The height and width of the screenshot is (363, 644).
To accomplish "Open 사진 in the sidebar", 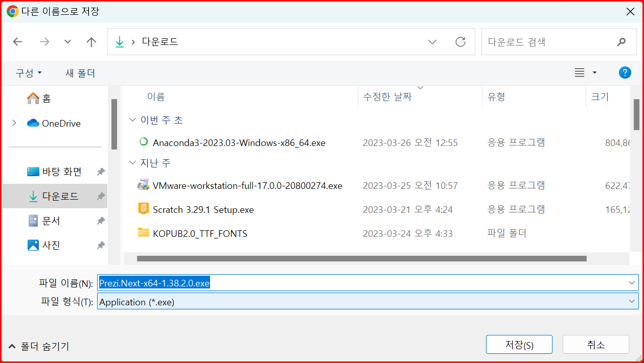I will (44, 245).
